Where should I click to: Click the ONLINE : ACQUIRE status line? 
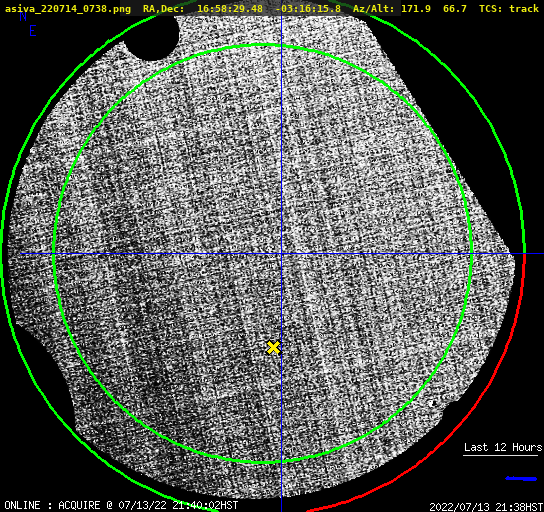click(121, 505)
